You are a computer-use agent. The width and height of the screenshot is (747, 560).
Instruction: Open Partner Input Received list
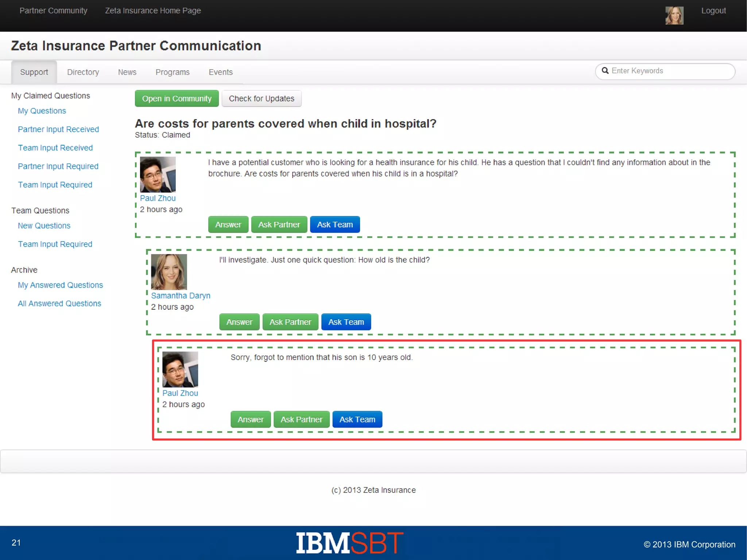tap(58, 129)
